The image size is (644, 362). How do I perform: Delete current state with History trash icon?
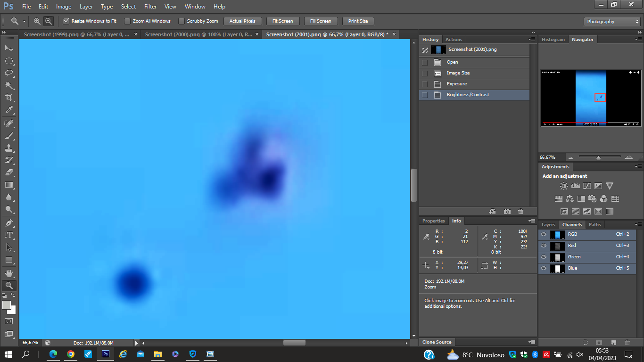[520, 212]
